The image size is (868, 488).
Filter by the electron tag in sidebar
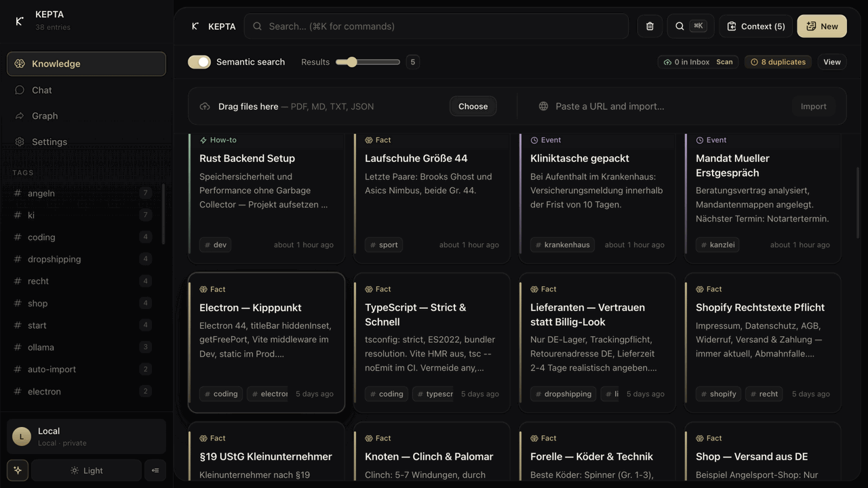click(82, 391)
